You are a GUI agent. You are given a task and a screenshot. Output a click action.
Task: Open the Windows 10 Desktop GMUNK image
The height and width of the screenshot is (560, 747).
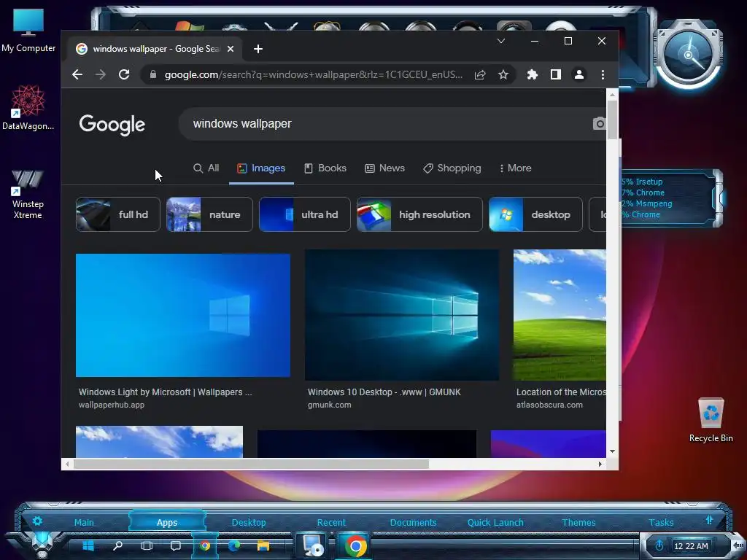(x=402, y=315)
